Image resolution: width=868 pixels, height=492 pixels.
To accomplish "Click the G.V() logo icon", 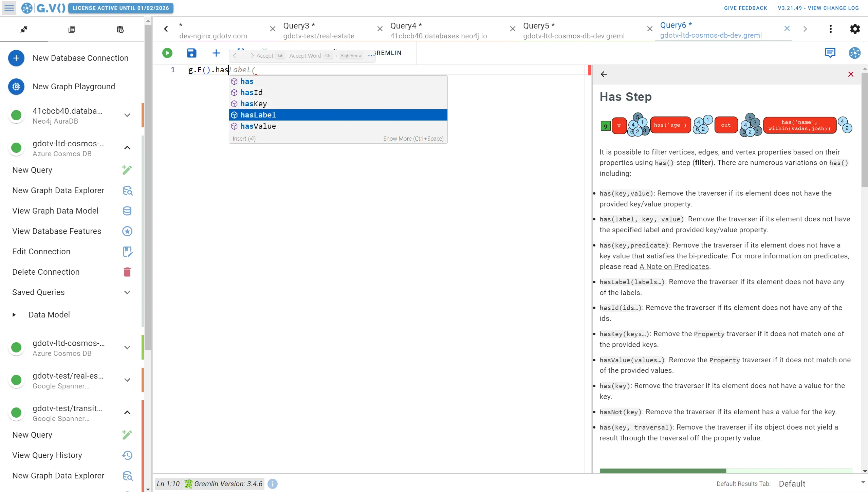I will (27, 8).
